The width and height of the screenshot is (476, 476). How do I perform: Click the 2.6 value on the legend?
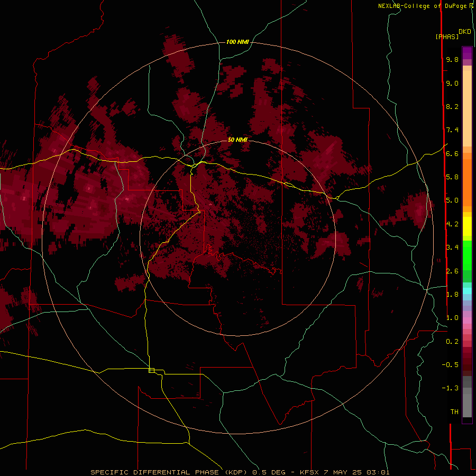(452, 271)
